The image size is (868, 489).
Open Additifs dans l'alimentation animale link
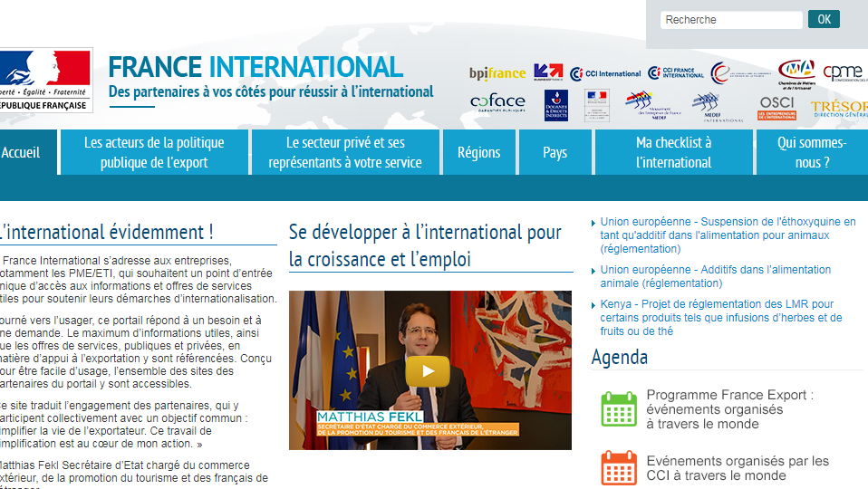pyautogui.click(x=715, y=276)
